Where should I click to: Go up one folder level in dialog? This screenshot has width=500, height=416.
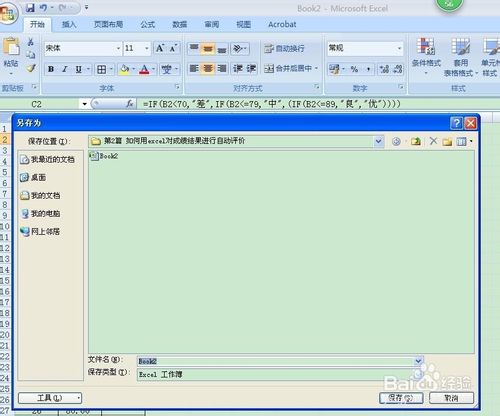click(x=415, y=142)
